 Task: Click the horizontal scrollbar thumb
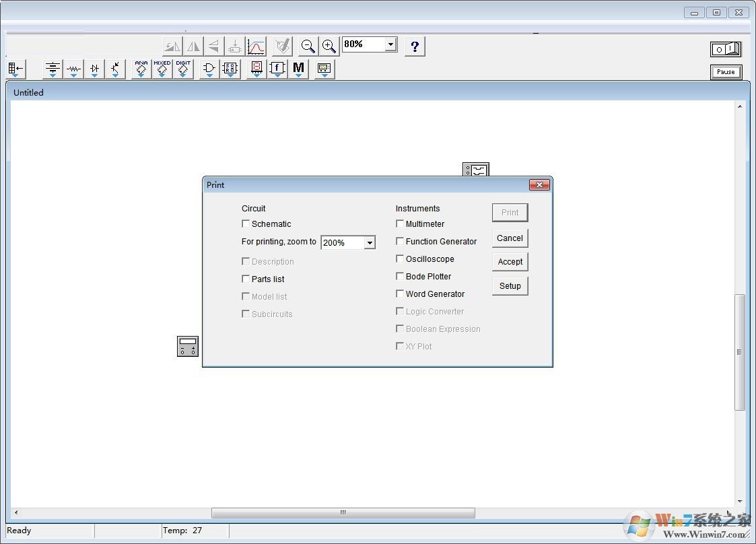pos(343,513)
